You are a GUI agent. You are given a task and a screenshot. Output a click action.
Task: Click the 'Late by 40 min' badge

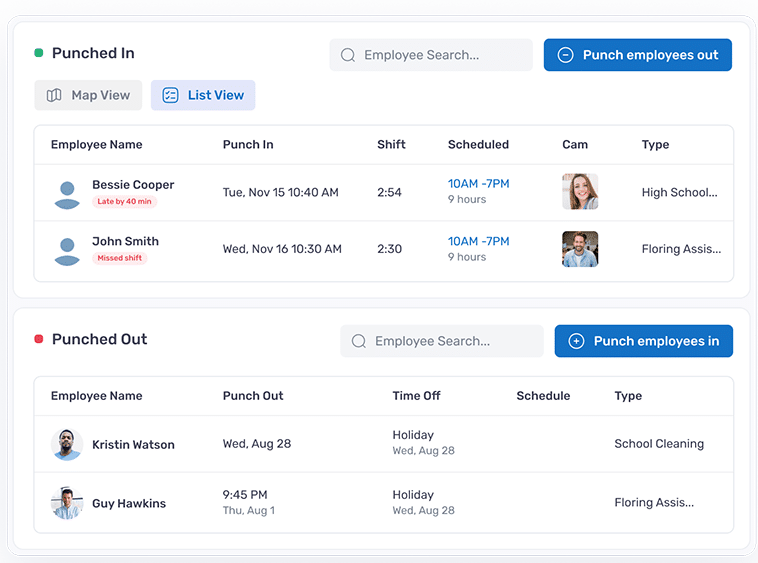pos(125,202)
